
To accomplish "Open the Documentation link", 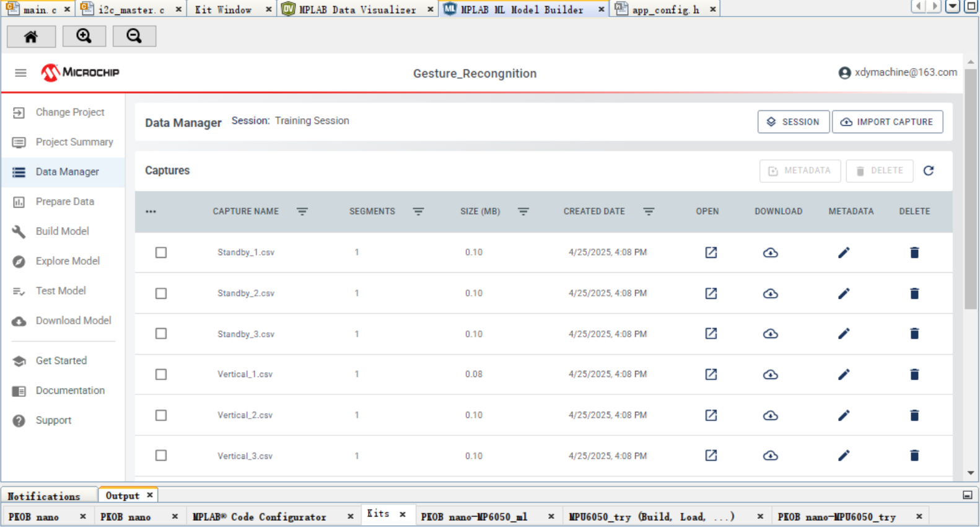I will 63,391.
